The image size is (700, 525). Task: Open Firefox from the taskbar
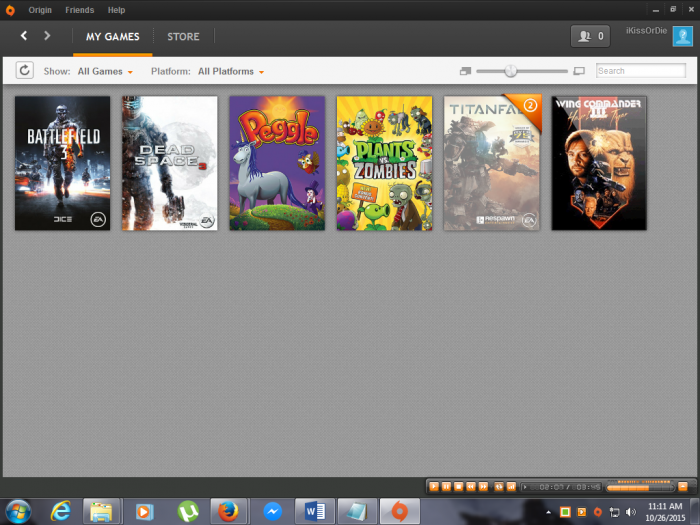tap(228, 512)
